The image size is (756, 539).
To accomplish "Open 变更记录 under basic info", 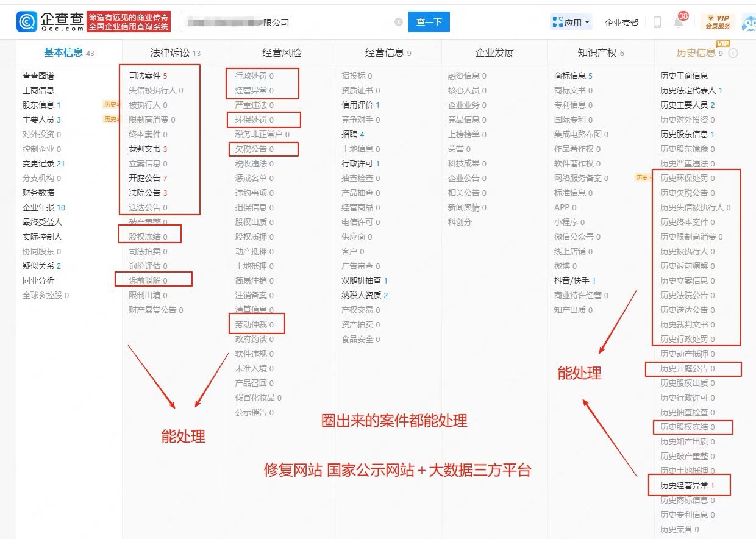I will pyautogui.click(x=38, y=163).
